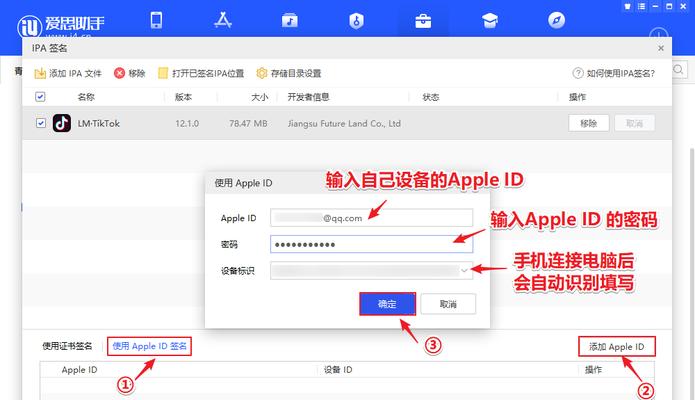
Task: Toggle the select-all checkbox in header
Action: (40, 97)
